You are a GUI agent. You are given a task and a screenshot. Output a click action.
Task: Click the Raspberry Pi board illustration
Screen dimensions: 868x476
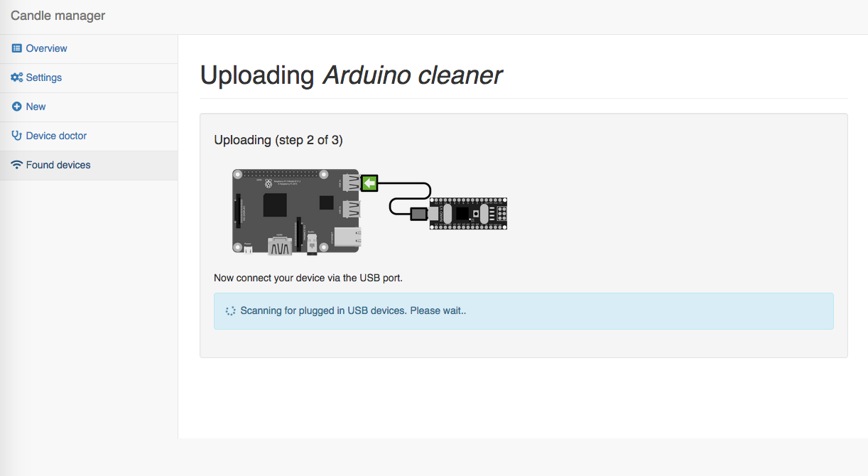pyautogui.click(x=297, y=211)
